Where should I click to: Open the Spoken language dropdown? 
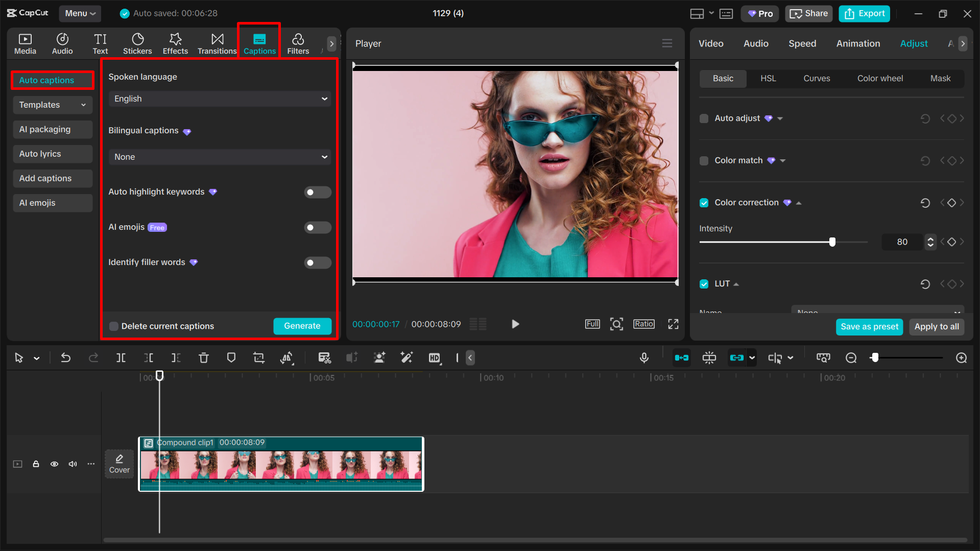point(219,99)
